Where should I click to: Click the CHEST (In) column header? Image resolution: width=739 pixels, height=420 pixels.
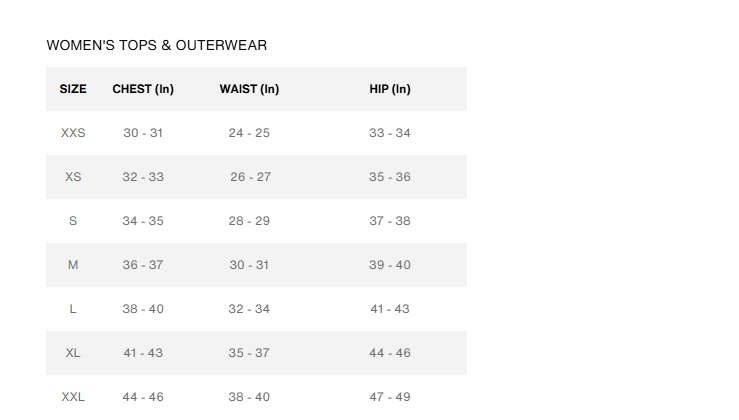[143, 89]
